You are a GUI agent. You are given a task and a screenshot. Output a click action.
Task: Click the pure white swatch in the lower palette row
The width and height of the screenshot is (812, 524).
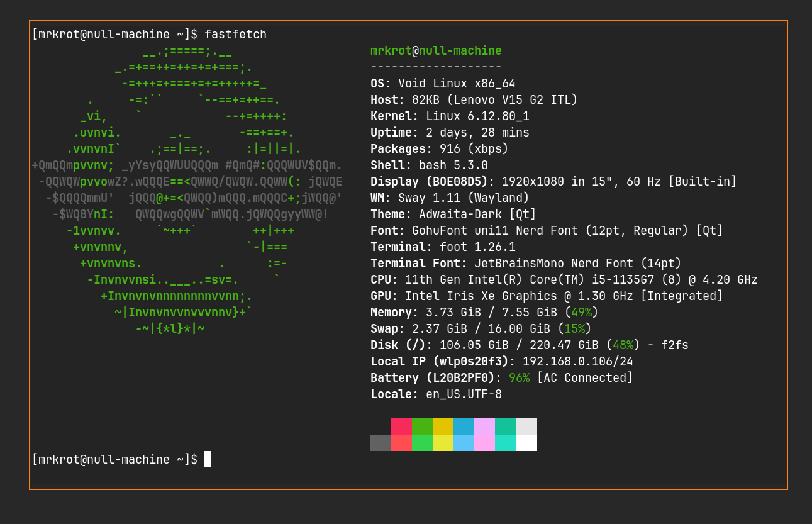(x=526, y=443)
